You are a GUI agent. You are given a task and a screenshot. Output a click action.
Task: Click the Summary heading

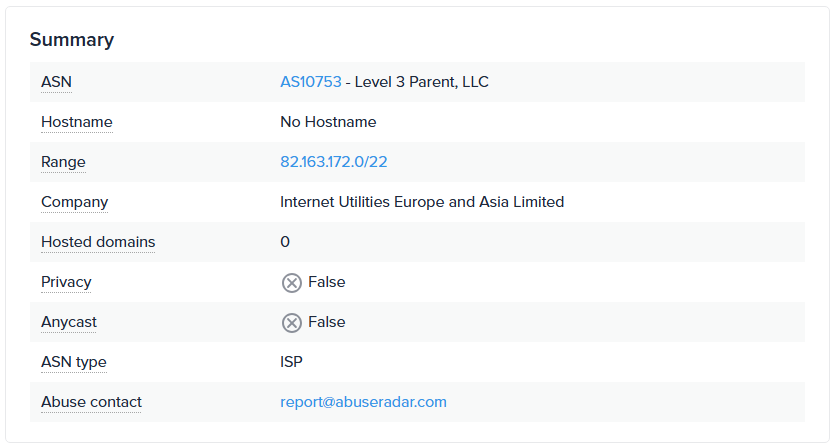(72, 40)
